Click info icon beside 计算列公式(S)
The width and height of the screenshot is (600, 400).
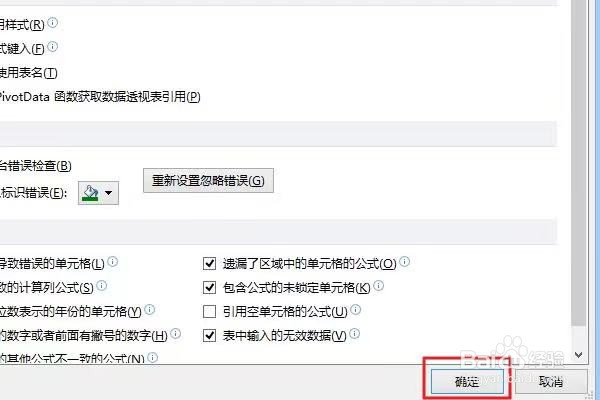tap(101, 286)
